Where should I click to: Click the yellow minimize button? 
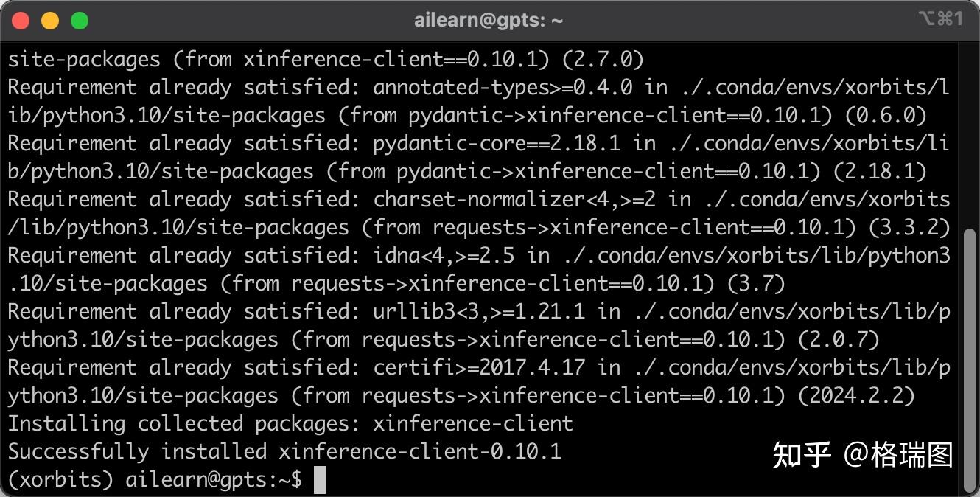coord(49,19)
